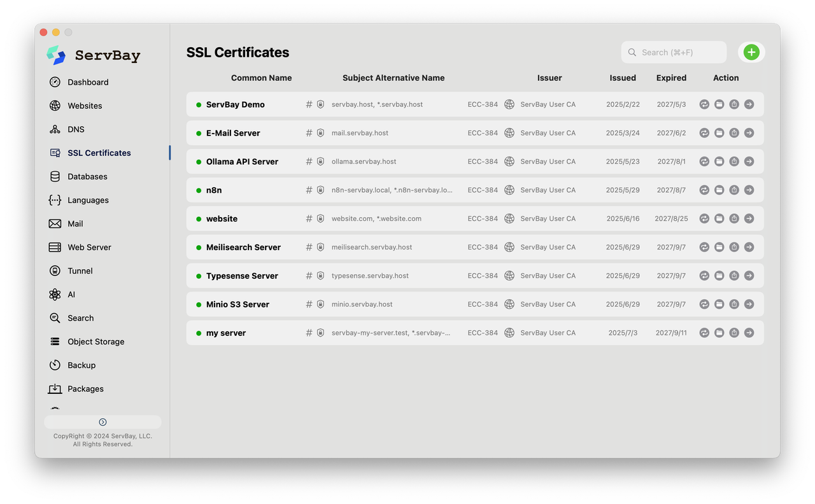Renew the ServBay Demo certificate

704,104
